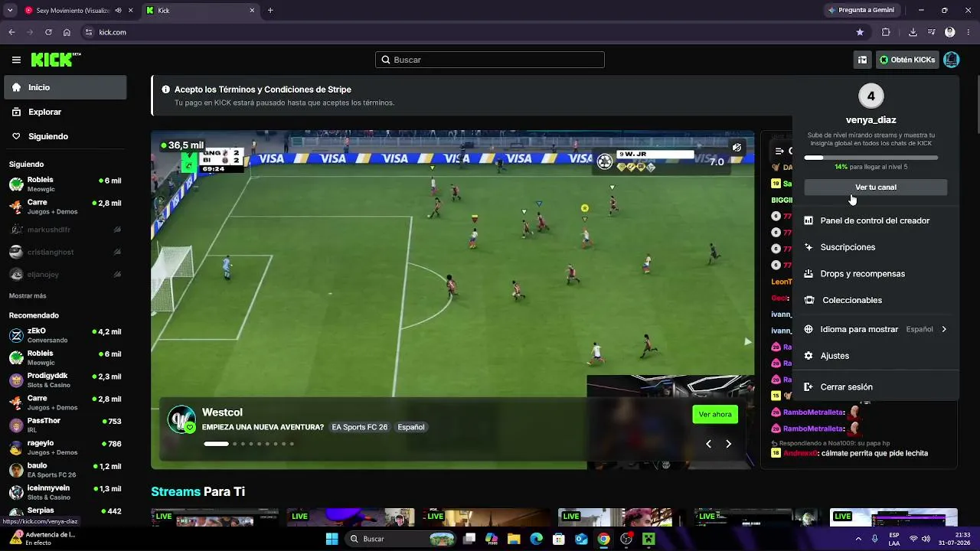This screenshot has width=980, height=551.
Task: Open Explorar in the sidebar
Action: [65, 112]
